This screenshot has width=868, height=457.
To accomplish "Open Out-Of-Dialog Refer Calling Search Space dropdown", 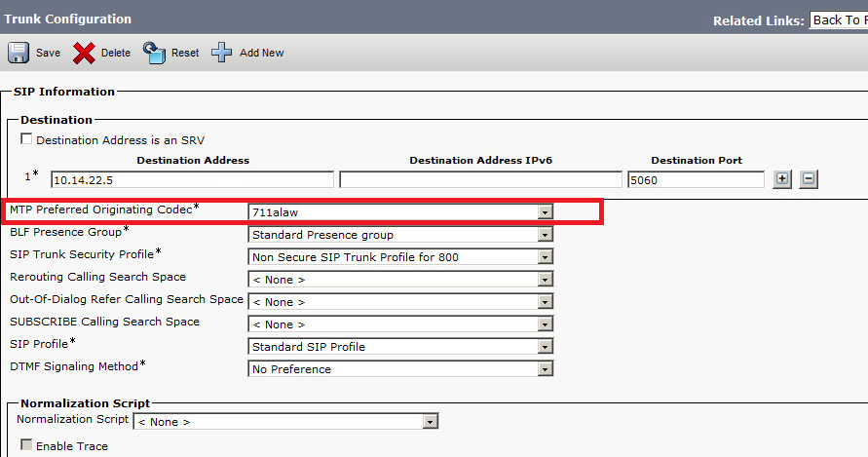I will pos(400,302).
